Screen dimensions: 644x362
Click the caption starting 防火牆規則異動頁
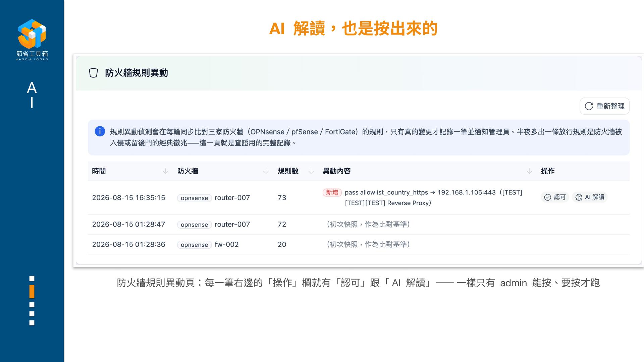tap(358, 283)
